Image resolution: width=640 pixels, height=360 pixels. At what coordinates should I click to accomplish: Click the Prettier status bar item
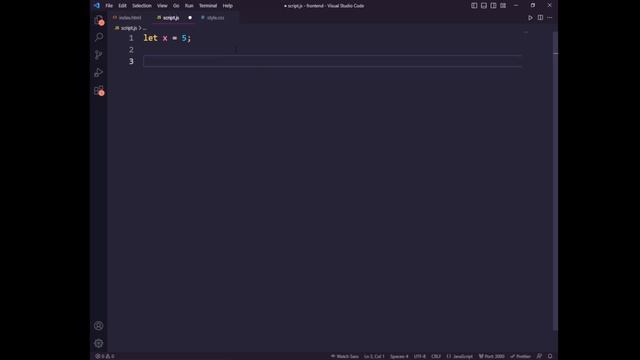coord(520,356)
